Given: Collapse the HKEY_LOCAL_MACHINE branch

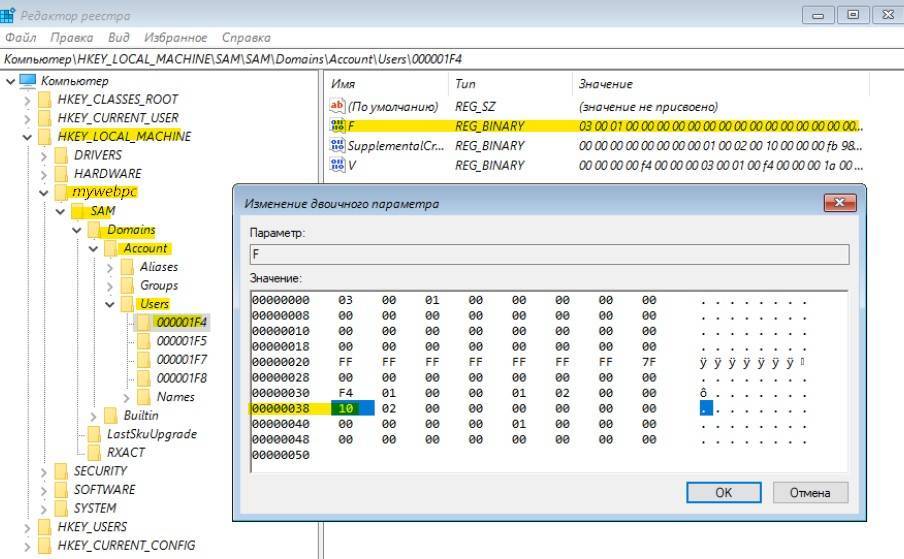Looking at the screenshot, I should tap(27, 137).
